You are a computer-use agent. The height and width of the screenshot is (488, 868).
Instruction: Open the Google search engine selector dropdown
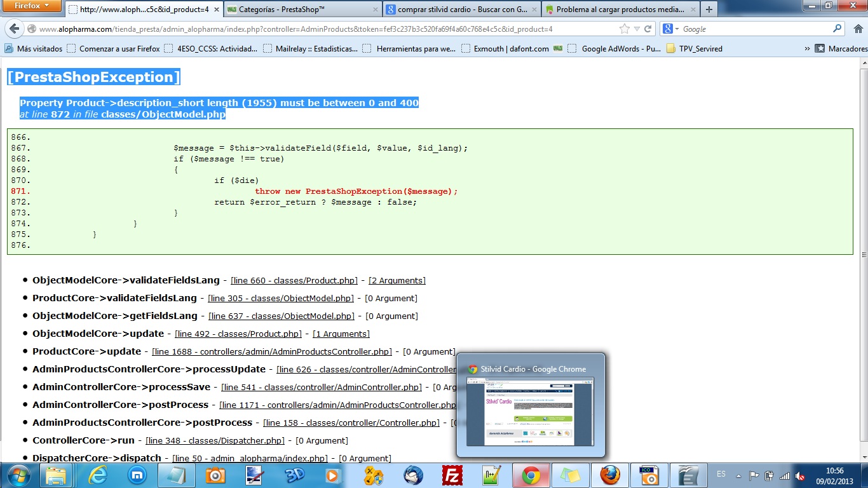(671, 29)
